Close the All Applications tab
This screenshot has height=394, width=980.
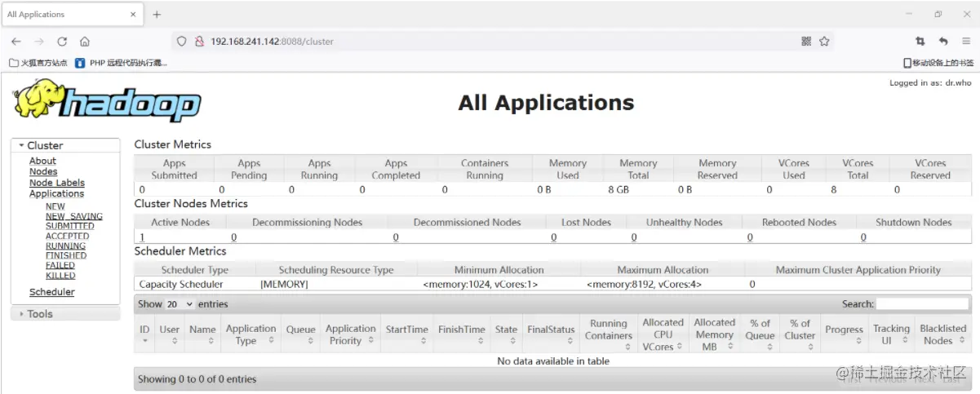click(x=134, y=15)
